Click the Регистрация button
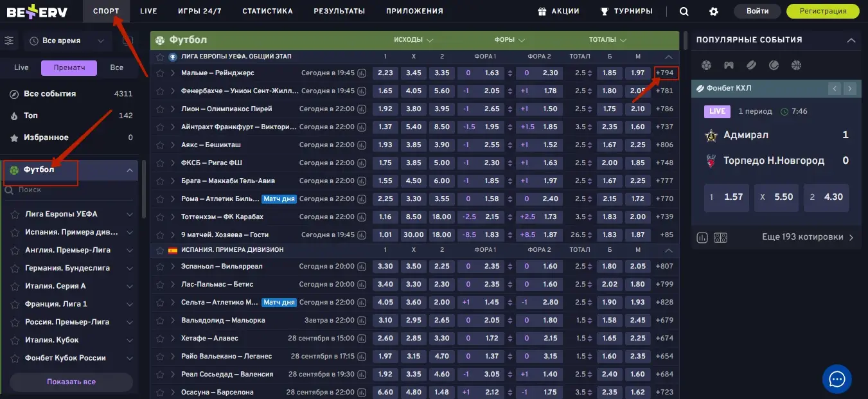868x399 pixels. tap(823, 11)
